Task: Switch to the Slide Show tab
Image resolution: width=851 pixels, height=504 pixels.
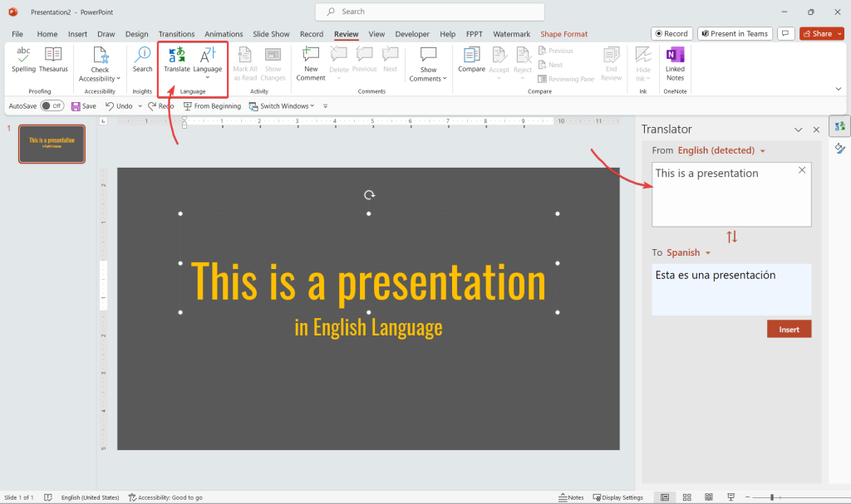Action: (271, 34)
